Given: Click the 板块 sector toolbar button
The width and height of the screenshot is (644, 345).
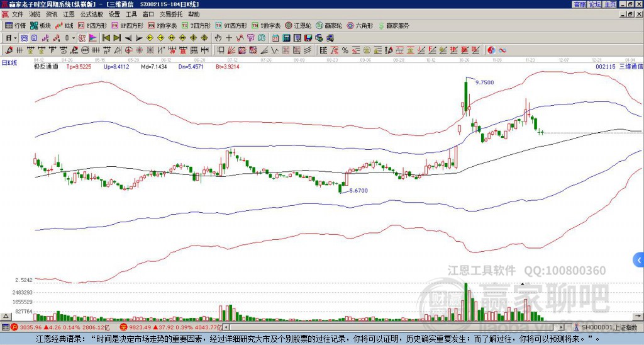Looking at the screenshot, I should 40,25.
